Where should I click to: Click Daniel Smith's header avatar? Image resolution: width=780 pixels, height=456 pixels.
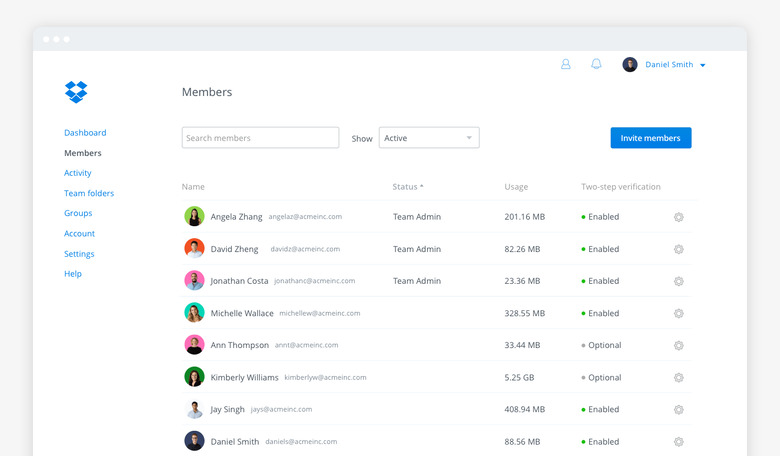coord(630,65)
